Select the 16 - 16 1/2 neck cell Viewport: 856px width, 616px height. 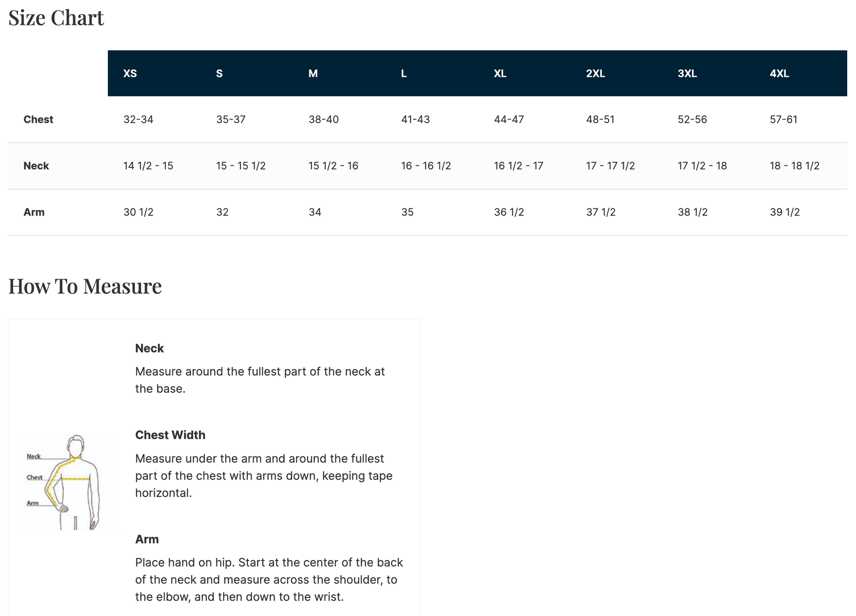(426, 166)
